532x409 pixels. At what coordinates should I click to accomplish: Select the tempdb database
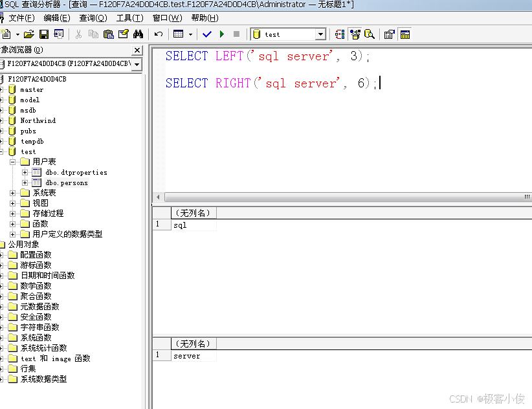tap(32, 141)
